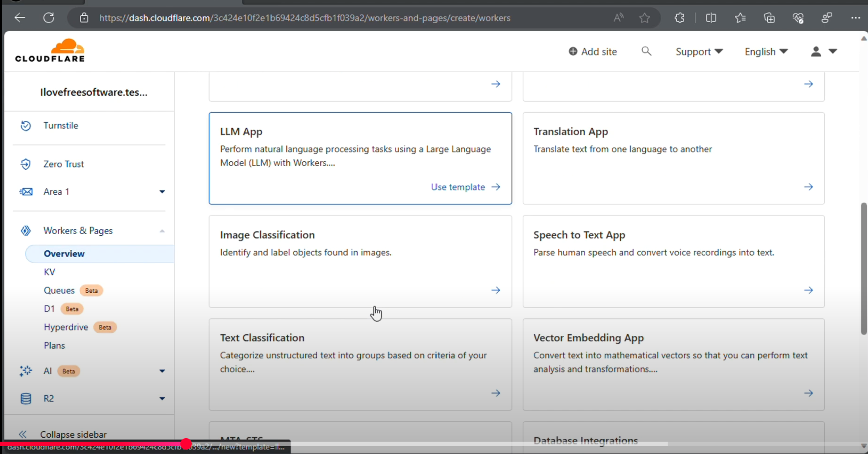Open Queues in sidebar menu
868x454 pixels.
[59, 290]
